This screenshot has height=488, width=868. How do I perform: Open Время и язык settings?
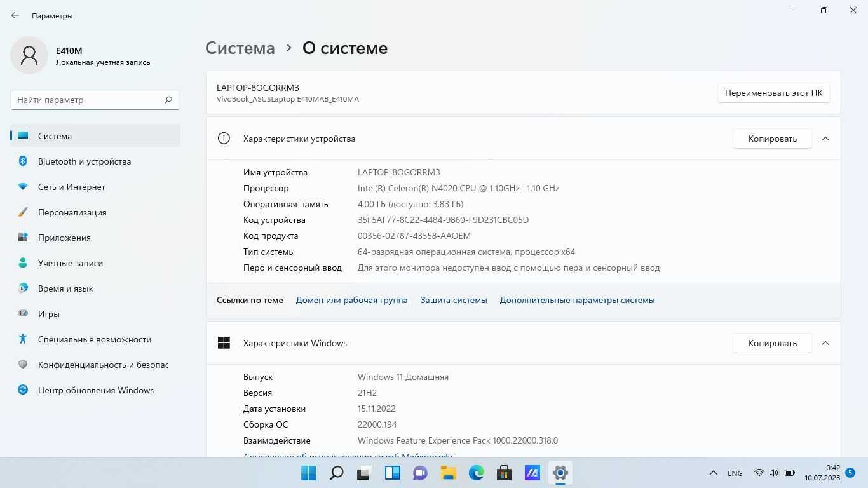click(95, 288)
